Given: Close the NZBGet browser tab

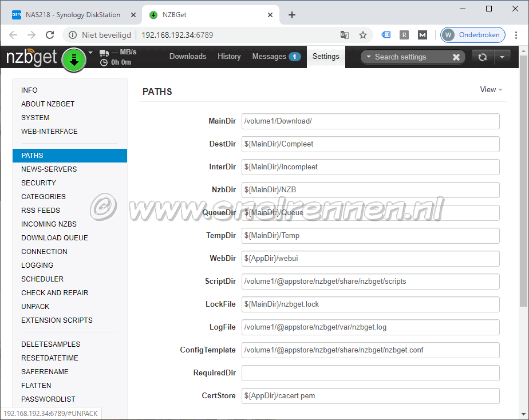Looking at the screenshot, I should pos(270,15).
